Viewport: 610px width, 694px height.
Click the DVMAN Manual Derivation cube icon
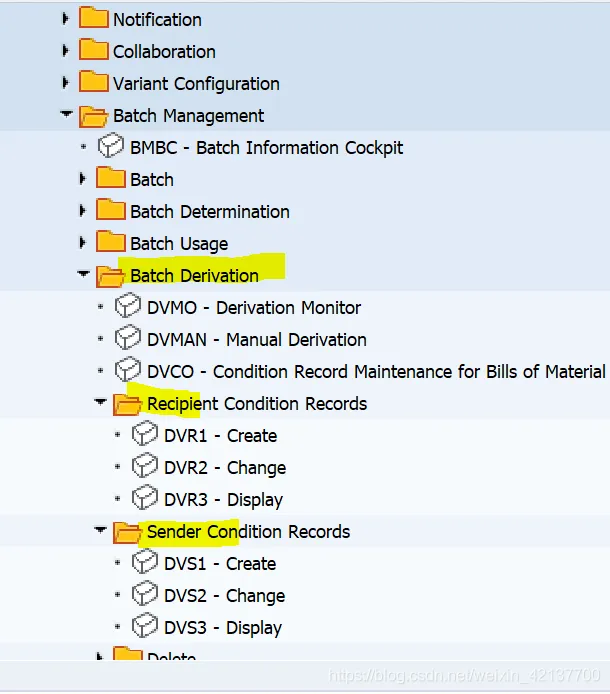point(128,339)
